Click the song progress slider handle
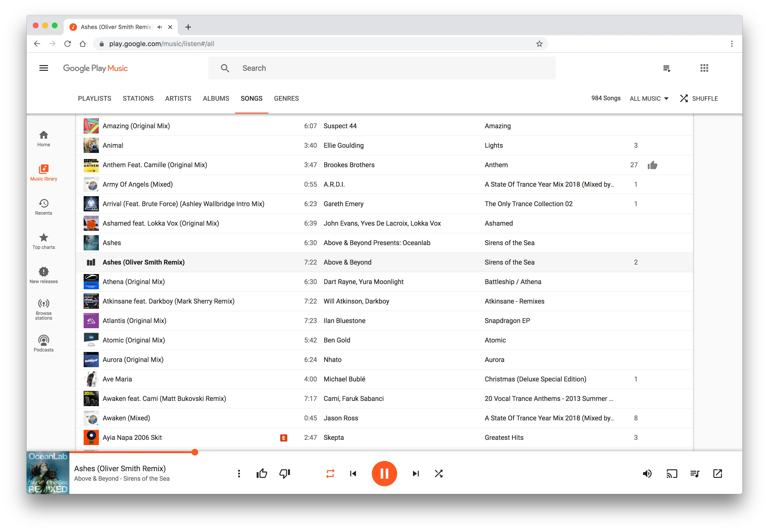 tap(195, 452)
